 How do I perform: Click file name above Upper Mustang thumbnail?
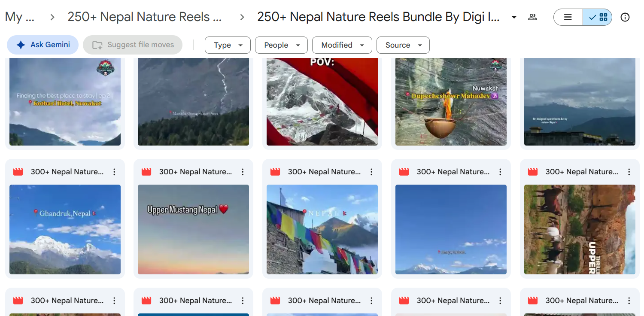195,172
